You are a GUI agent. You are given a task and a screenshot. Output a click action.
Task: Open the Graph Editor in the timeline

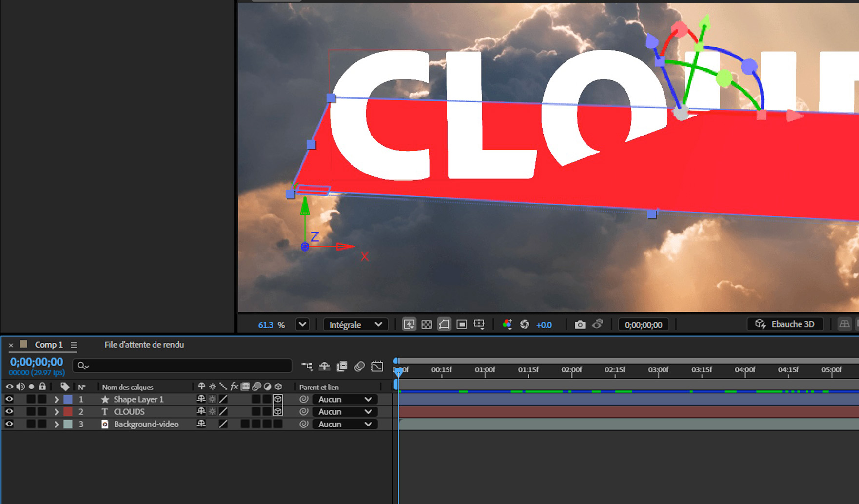pyautogui.click(x=377, y=367)
